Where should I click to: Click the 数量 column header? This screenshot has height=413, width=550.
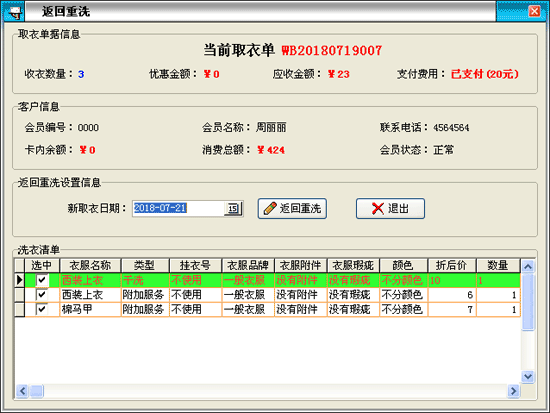(498, 266)
